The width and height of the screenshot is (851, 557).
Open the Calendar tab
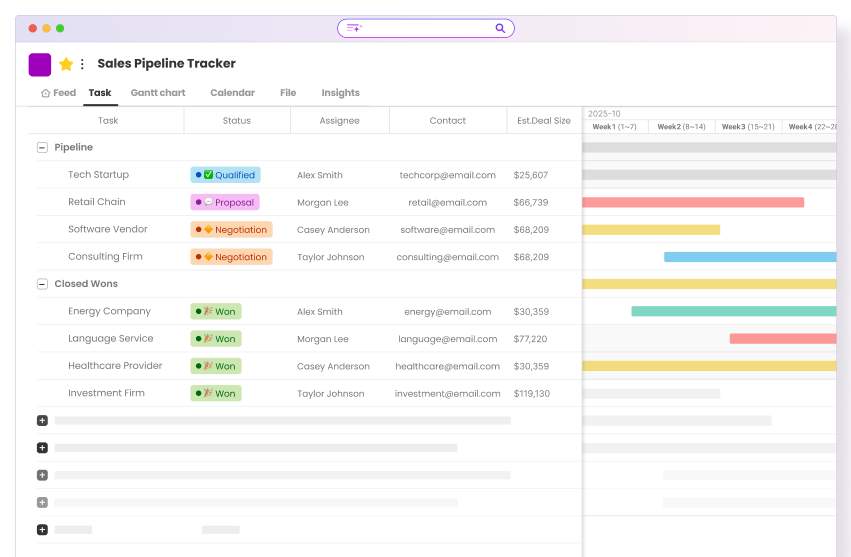232,93
